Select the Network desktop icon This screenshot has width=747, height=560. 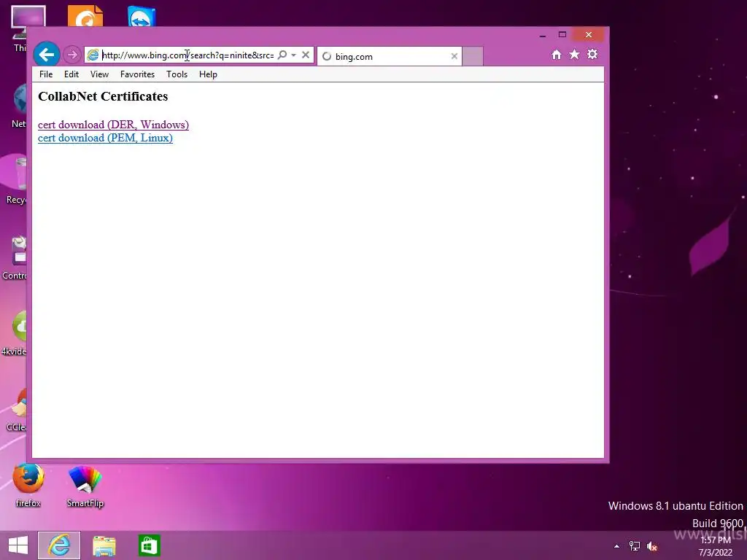pyautogui.click(x=20, y=106)
